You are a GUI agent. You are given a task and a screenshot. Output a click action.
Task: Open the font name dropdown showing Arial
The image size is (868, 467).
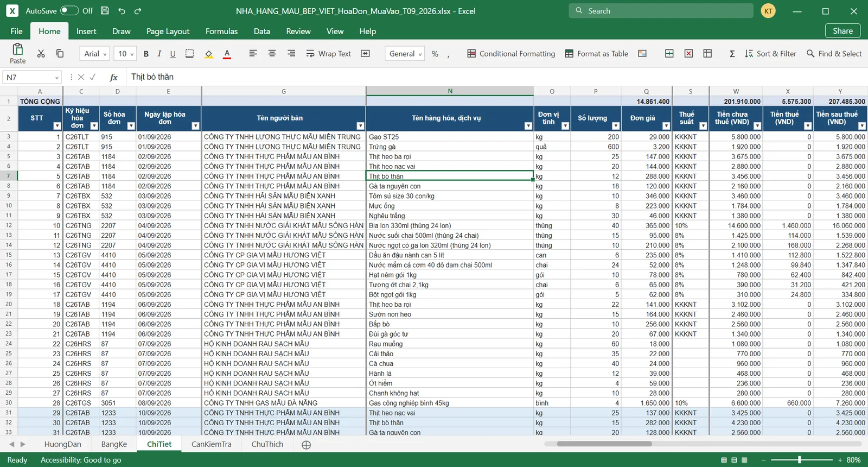click(95, 54)
